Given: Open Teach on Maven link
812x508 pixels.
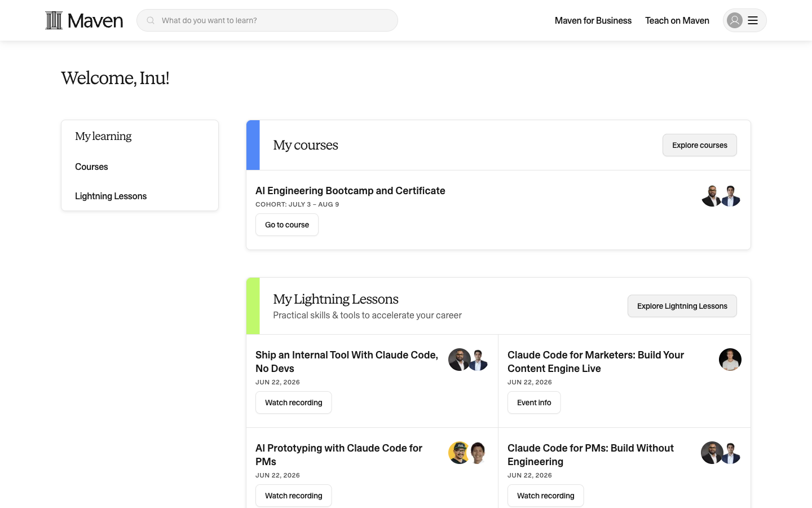Looking at the screenshot, I should 677,20.
